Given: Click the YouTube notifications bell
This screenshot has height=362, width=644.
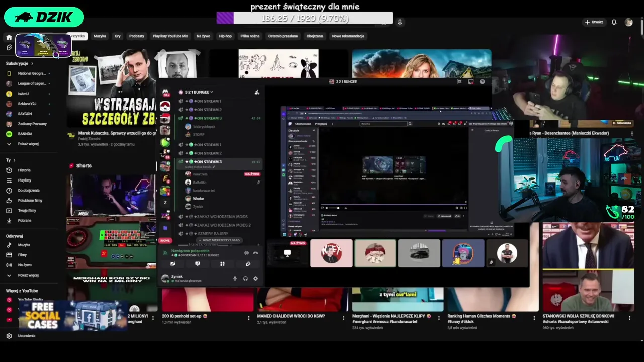Looking at the screenshot, I should [614, 22].
